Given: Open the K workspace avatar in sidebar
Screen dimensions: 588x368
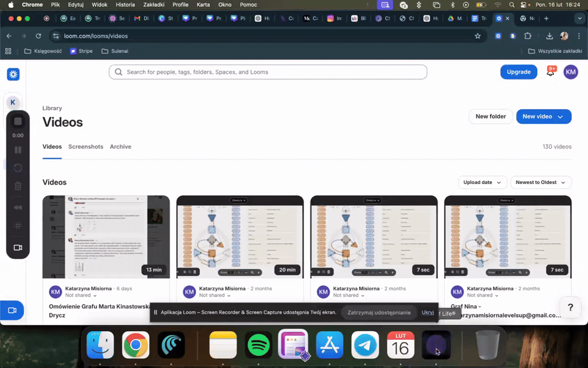Looking at the screenshot, I should [x=13, y=102].
